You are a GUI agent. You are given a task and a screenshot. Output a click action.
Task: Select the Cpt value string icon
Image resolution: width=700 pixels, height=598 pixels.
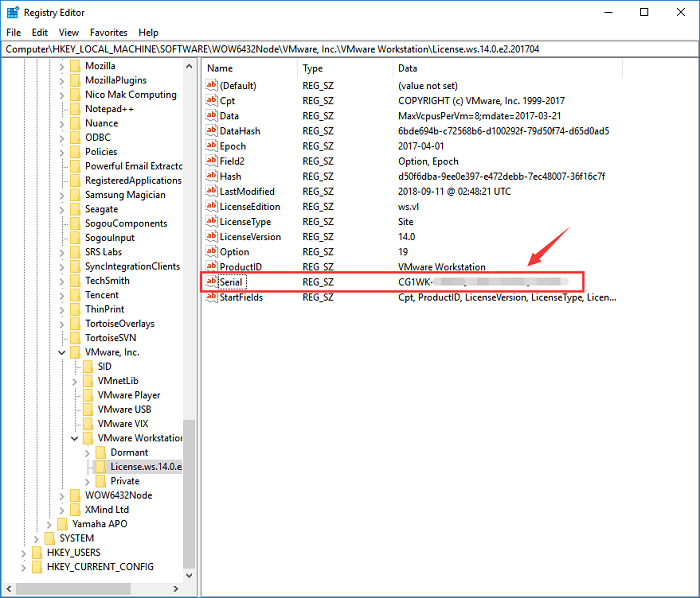(212, 100)
